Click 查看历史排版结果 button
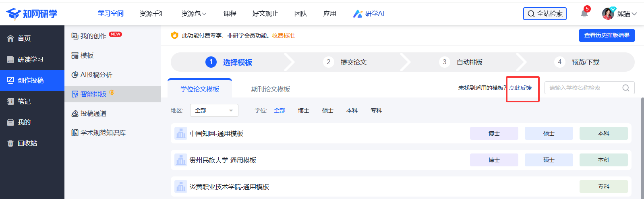Image resolution: width=644 pixels, height=199 pixels. tap(607, 35)
